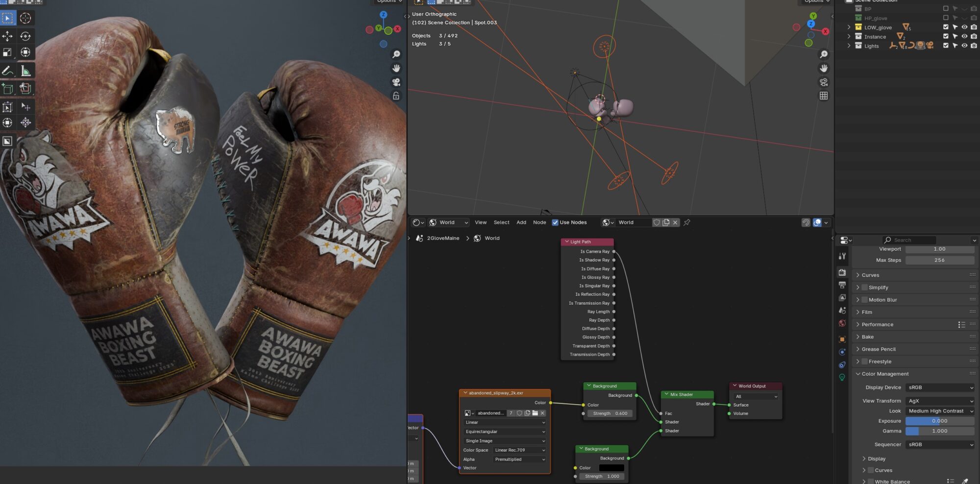
Task: Choose the Add Cube tool
Action: [x=7, y=89]
